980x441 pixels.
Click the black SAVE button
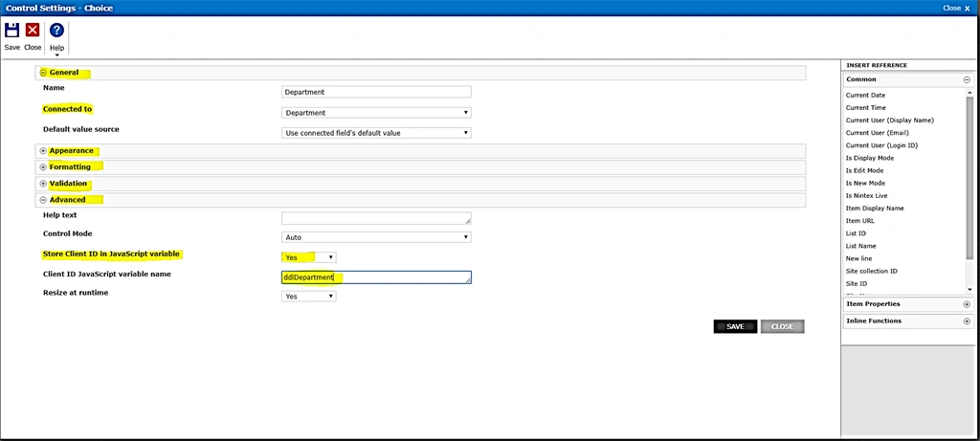(x=735, y=327)
